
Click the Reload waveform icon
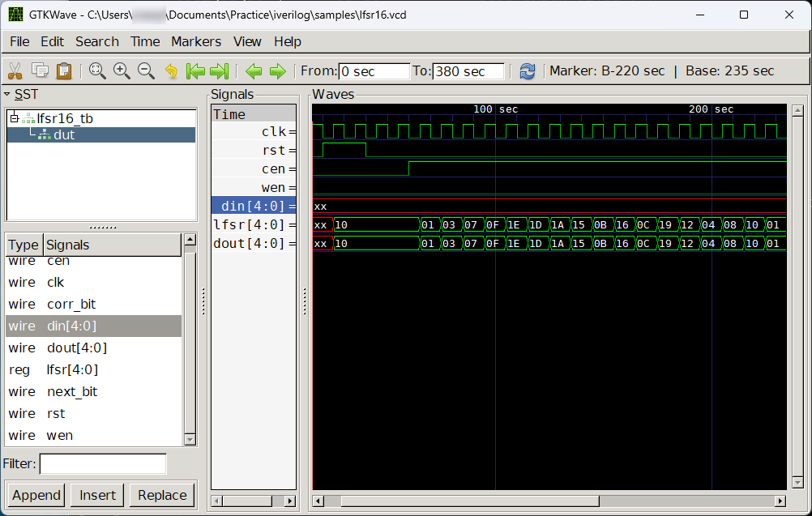(x=528, y=71)
